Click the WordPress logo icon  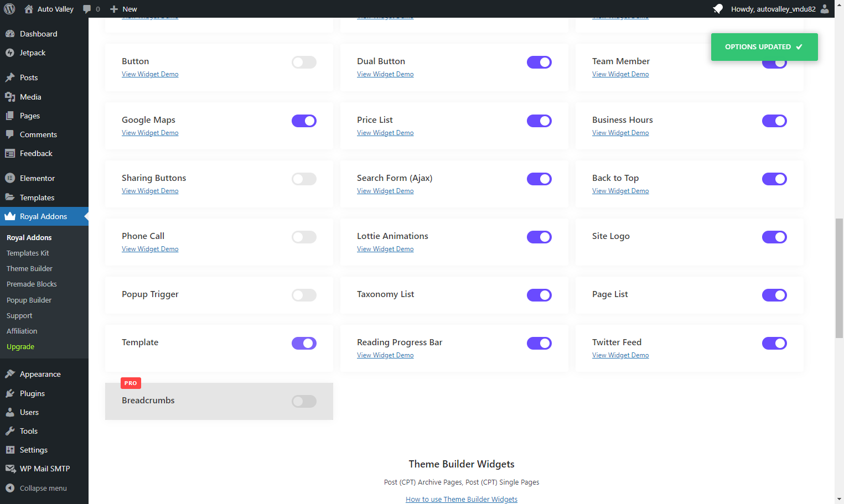pos(9,9)
